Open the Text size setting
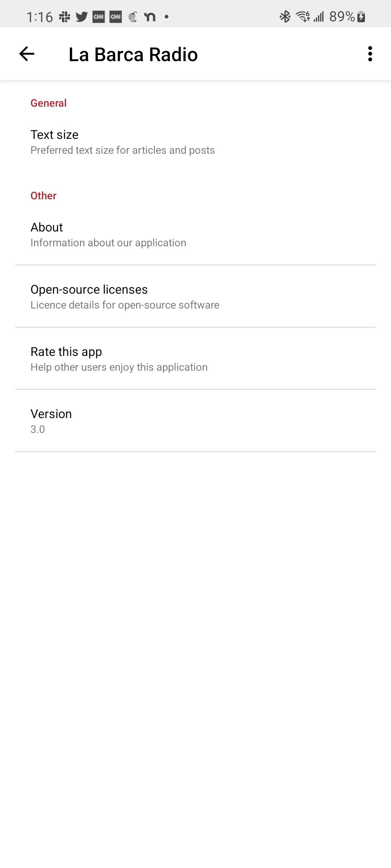The height and width of the screenshot is (868, 391). click(195, 142)
